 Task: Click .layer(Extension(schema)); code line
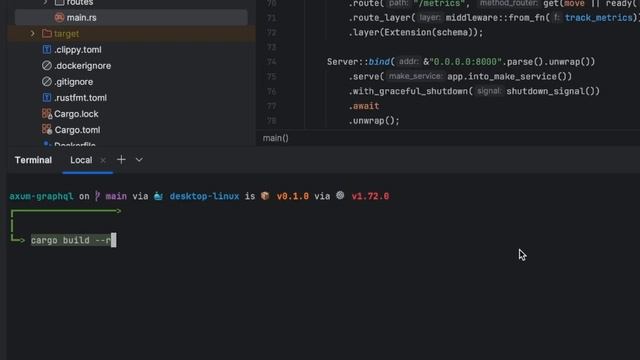416,32
